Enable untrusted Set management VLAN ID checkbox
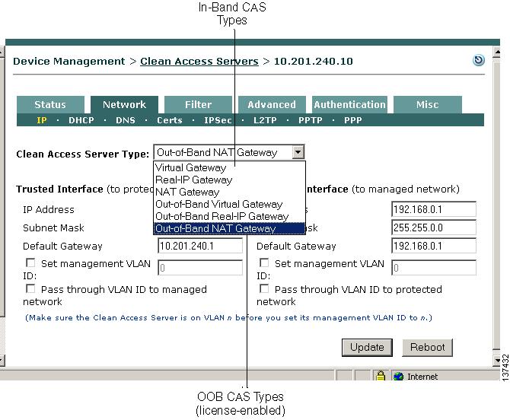This screenshot has height=420, width=510. coord(264,262)
